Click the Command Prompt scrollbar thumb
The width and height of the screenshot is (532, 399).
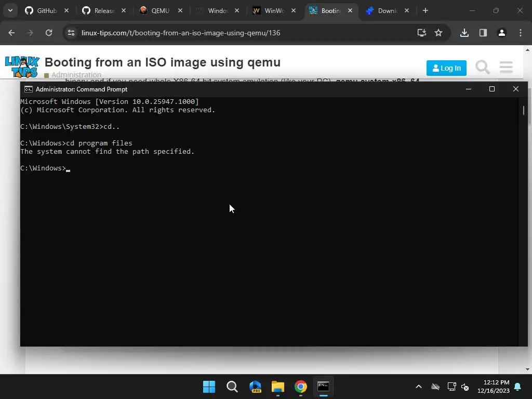point(524,110)
